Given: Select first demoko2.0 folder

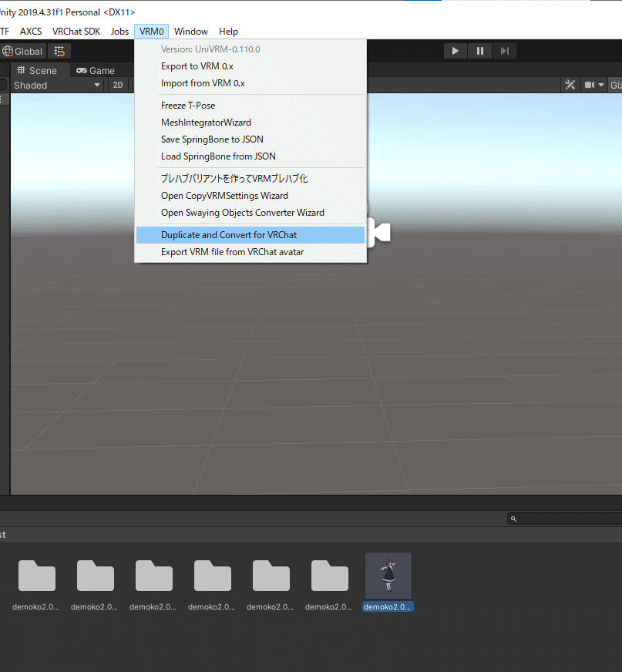Looking at the screenshot, I should tap(36, 576).
